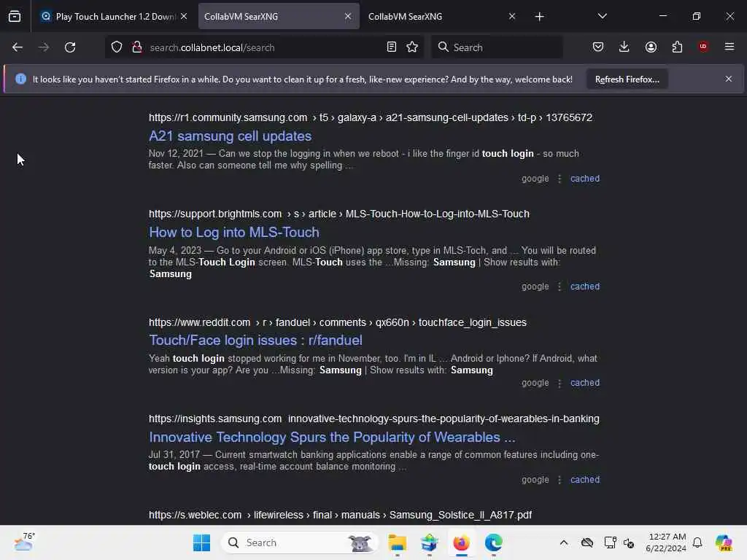This screenshot has width=747, height=560.
Task: Reload the current page
Action: point(70,47)
